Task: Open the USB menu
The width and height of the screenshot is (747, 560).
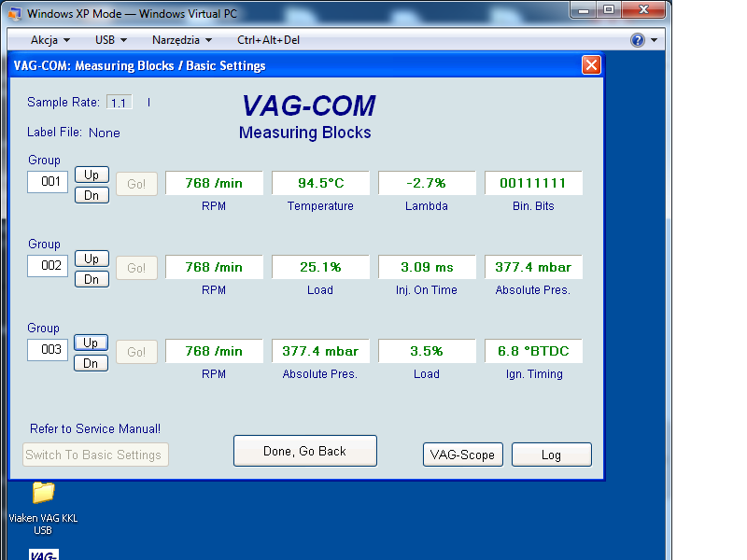Action: click(x=110, y=40)
